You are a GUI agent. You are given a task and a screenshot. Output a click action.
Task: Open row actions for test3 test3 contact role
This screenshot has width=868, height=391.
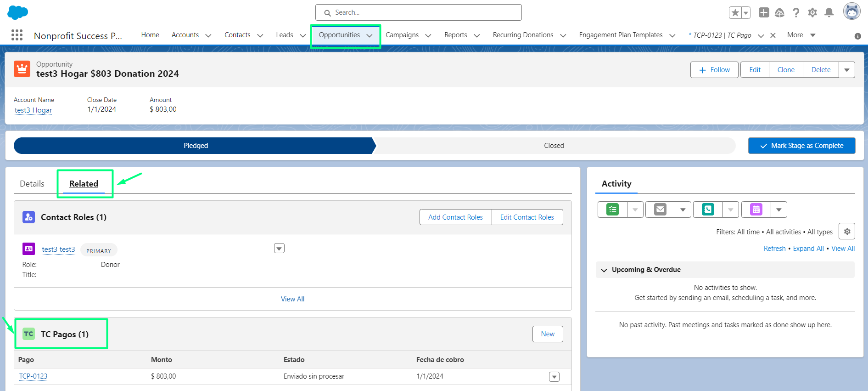point(279,249)
